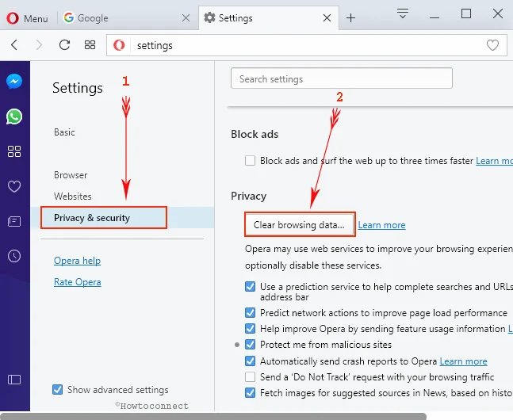Open the Opera help link
The width and height of the screenshot is (513, 420).
point(77,261)
